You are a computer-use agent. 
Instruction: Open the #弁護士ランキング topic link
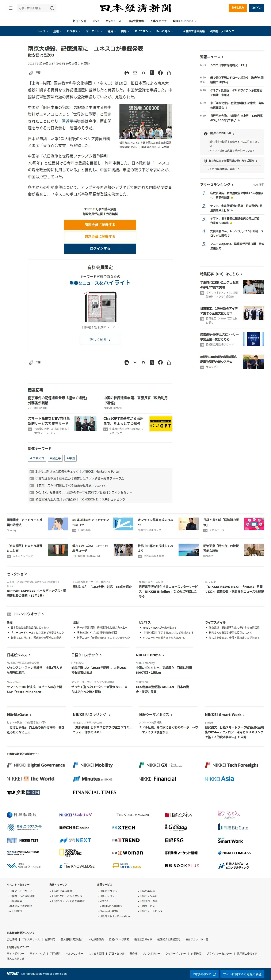(x=222, y=31)
